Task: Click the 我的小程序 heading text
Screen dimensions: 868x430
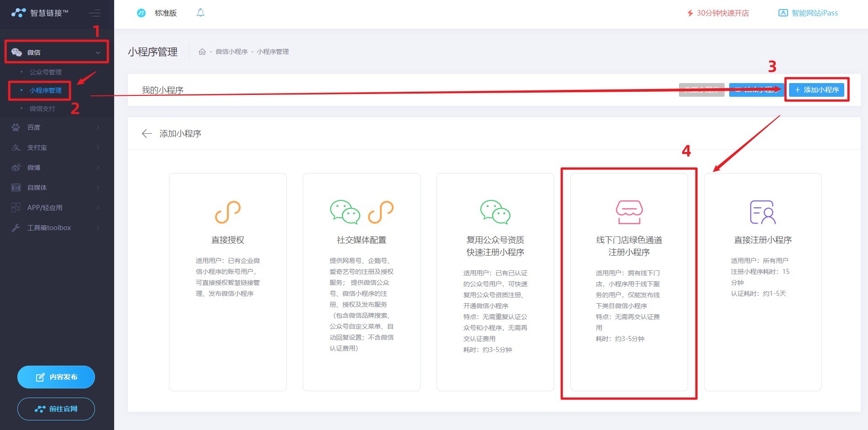Action: click(163, 90)
